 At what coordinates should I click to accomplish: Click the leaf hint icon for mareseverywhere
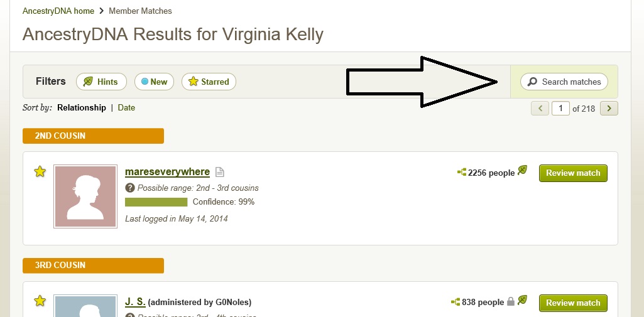[522, 171]
